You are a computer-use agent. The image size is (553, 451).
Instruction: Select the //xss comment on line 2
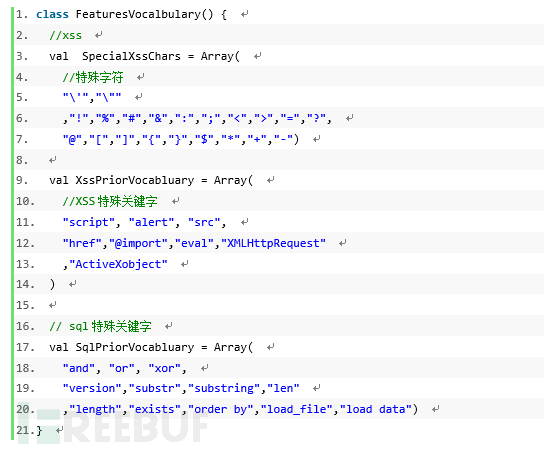(65, 35)
